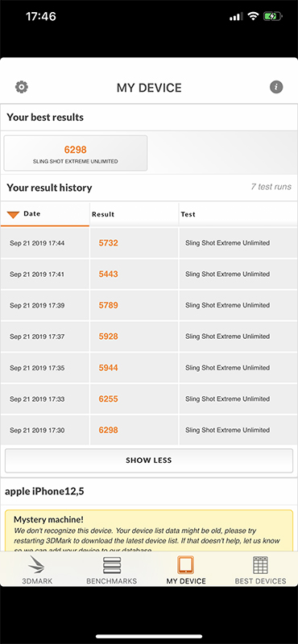Viewport: 298px width, 644px height.
Task: Switch to the Benchmarks tab
Action: click(112, 571)
